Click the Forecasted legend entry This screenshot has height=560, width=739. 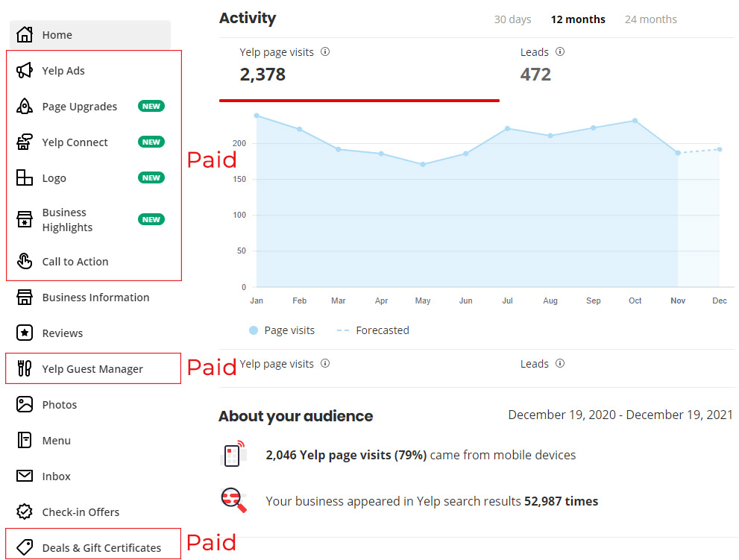(373, 330)
